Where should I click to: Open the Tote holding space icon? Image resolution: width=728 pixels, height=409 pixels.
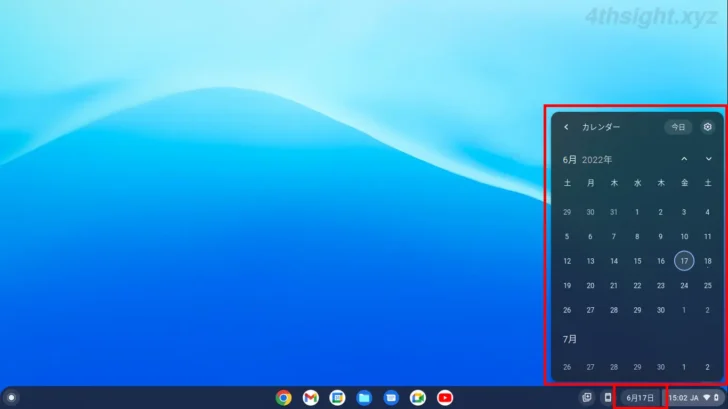[587, 397]
